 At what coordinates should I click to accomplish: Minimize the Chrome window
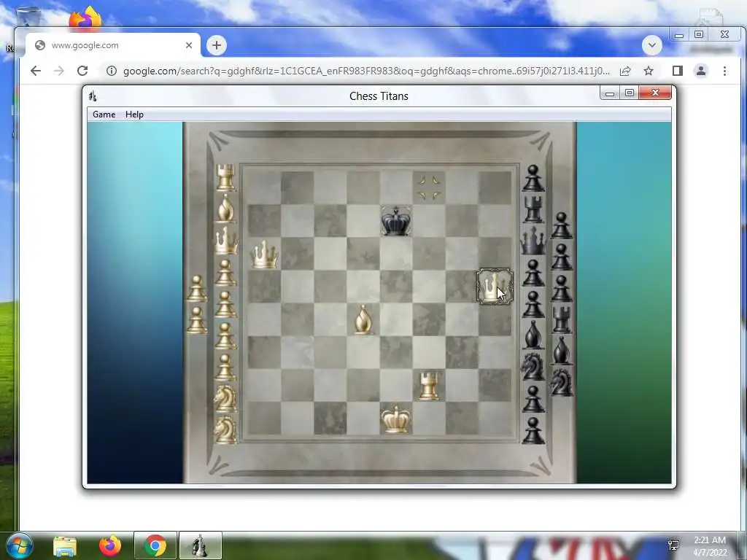pyautogui.click(x=679, y=35)
